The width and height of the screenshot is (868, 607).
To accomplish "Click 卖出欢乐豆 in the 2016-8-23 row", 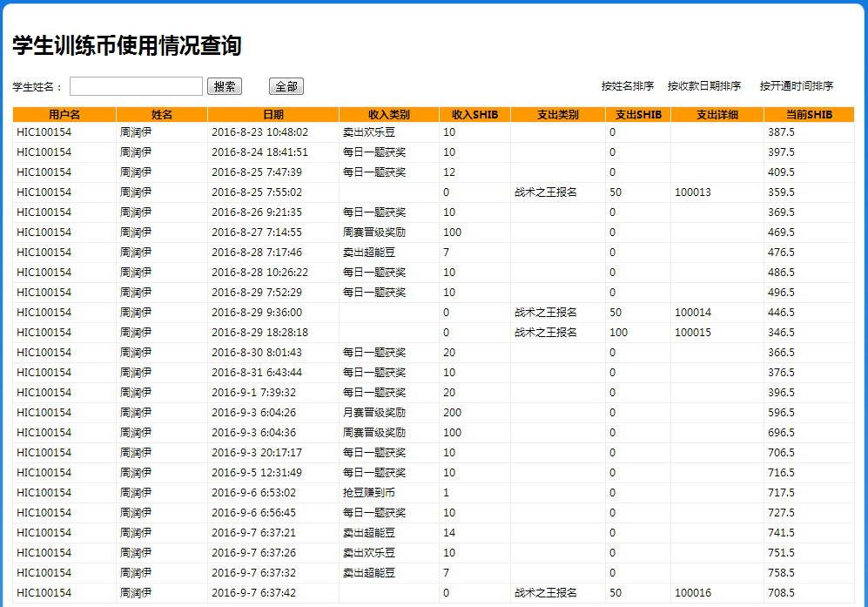I will click(x=368, y=132).
